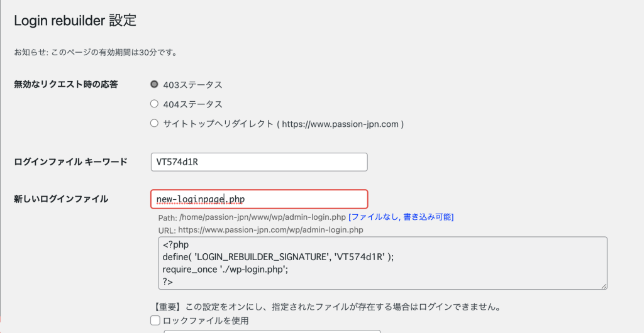This screenshot has width=644, height=333.
Task: Click the 【重要】 warning message text
Action: coord(327,307)
